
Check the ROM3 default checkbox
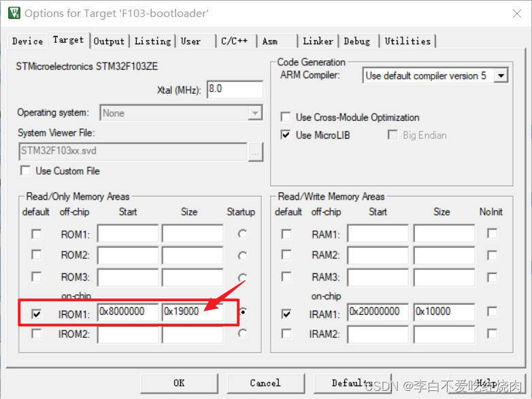[x=36, y=277]
